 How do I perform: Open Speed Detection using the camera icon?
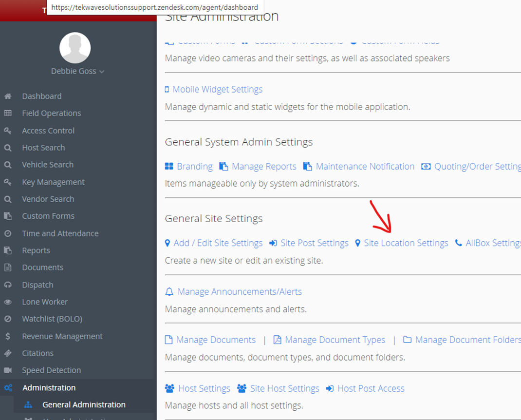pyautogui.click(x=8, y=370)
